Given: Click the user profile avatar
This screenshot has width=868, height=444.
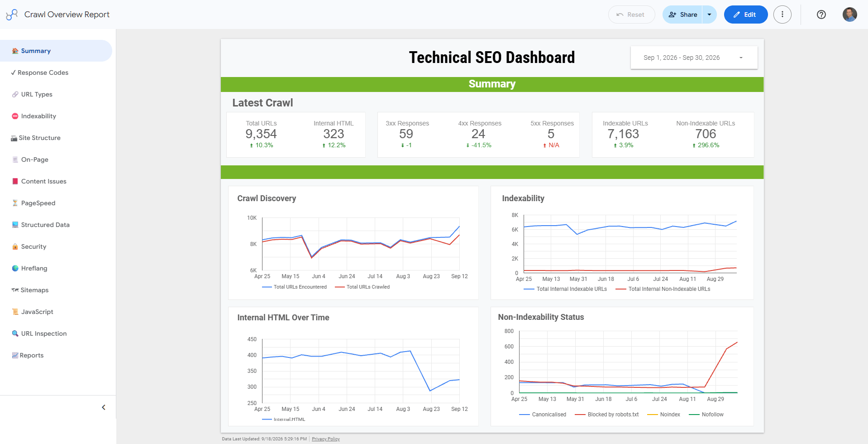Looking at the screenshot, I should point(849,14).
